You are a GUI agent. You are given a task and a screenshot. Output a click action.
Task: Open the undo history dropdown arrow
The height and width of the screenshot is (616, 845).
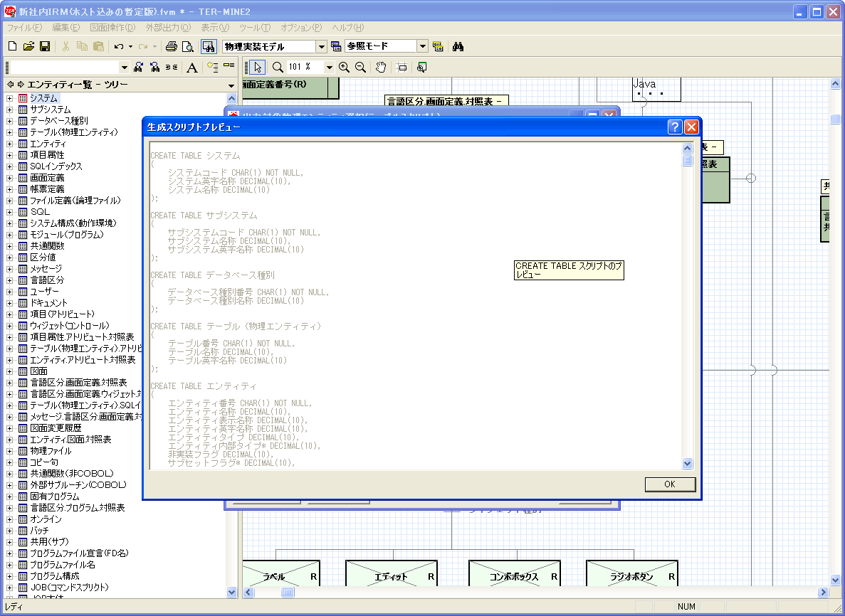coord(130,47)
